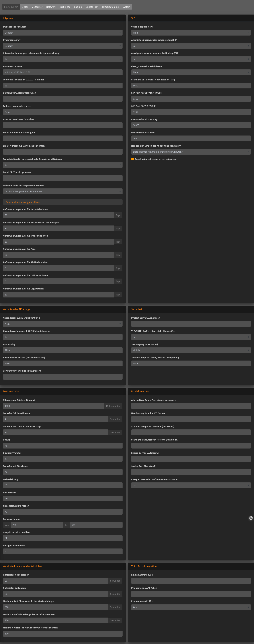This screenshot has height=644, width=254.
Task: Open the Hilfsprogramme tab
Action: coord(110,7)
